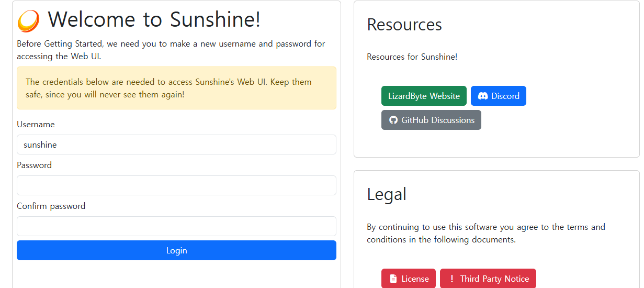Click the Confirm password label
Image resolution: width=644 pixels, height=288 pixels.
pos(51,206)
